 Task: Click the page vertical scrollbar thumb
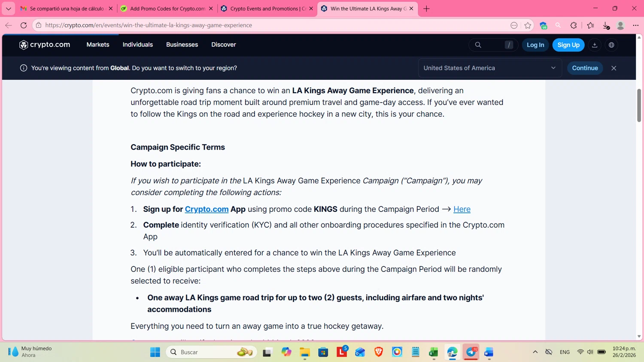[x=639, y=105]
